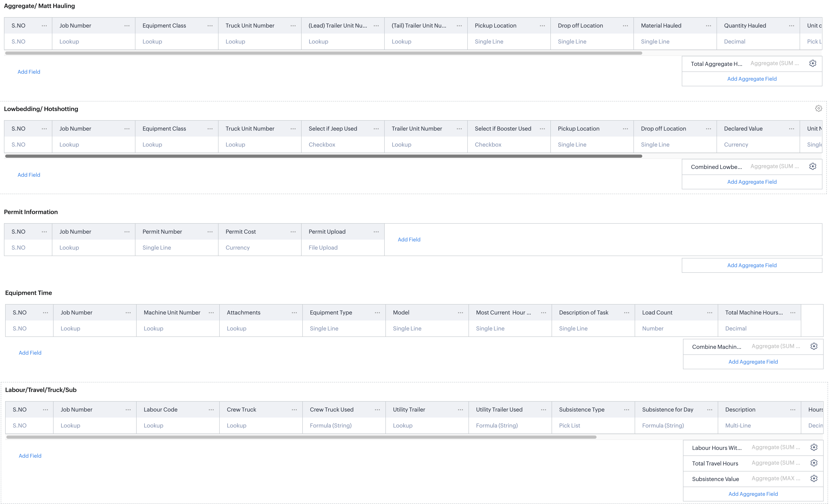830x504 pixels.
Task: Add Aggregate Field in Equipment Time section
Action: pos(753,362)
